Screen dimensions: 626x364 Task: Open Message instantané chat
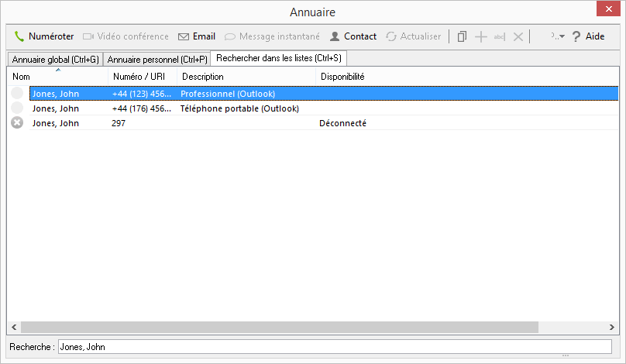(x=272, y=36)
